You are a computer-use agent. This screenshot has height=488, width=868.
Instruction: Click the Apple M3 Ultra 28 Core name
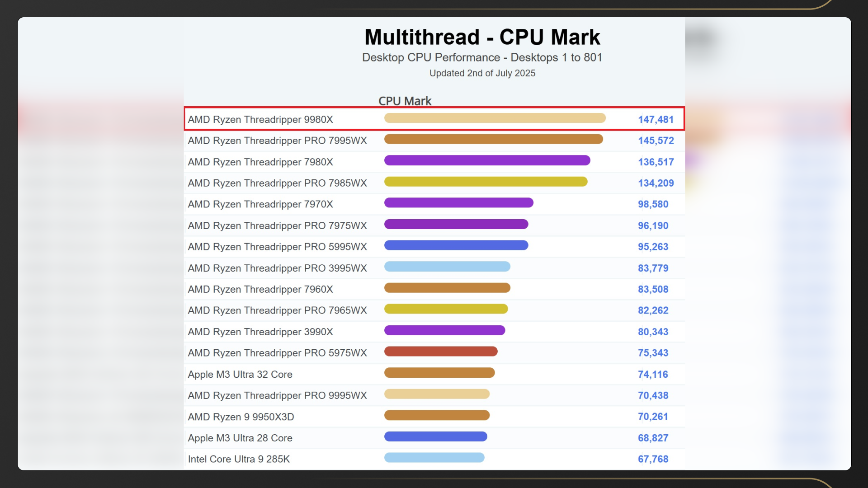tap(240, 438)
